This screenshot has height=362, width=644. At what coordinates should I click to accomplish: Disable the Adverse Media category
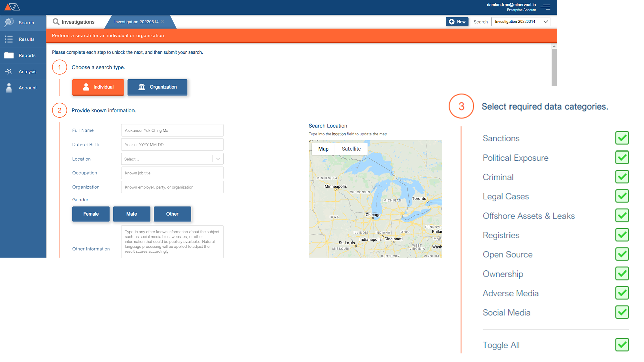622,293
